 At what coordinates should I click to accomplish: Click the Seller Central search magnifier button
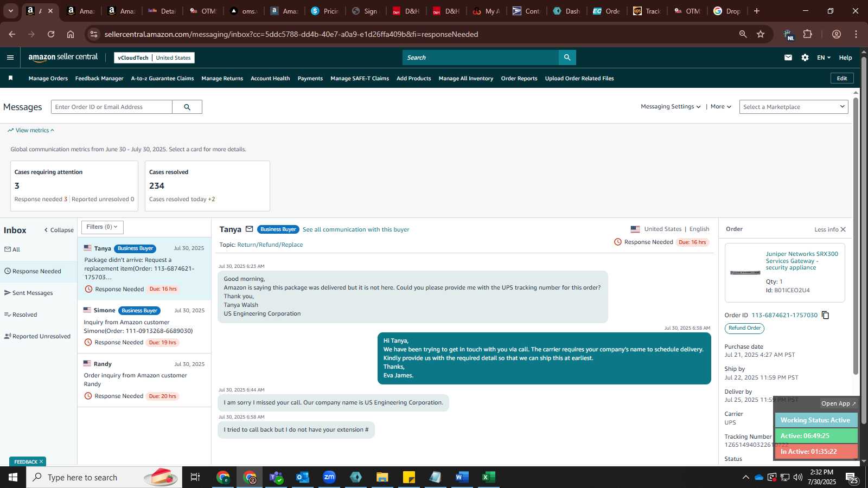(x=567, y=57)
